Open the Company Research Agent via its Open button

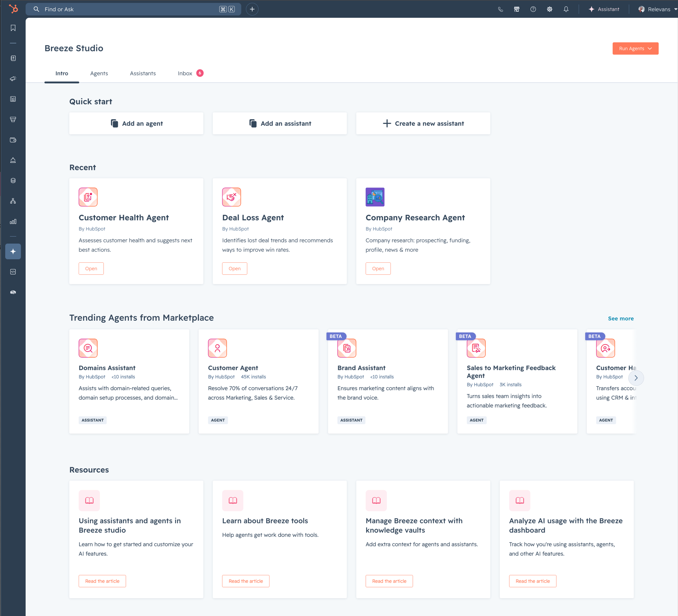[378, 269]
